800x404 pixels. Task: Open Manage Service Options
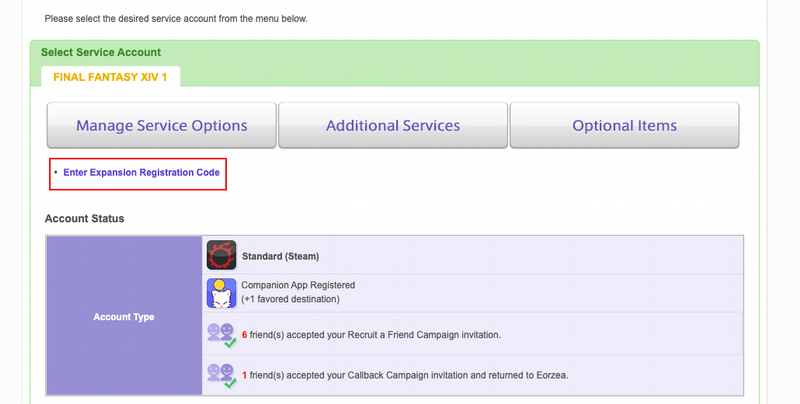[162, 125]
